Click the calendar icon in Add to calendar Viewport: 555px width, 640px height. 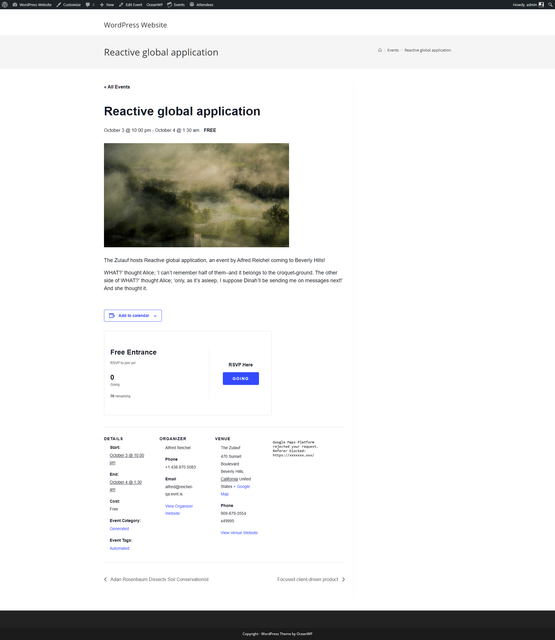112,316
